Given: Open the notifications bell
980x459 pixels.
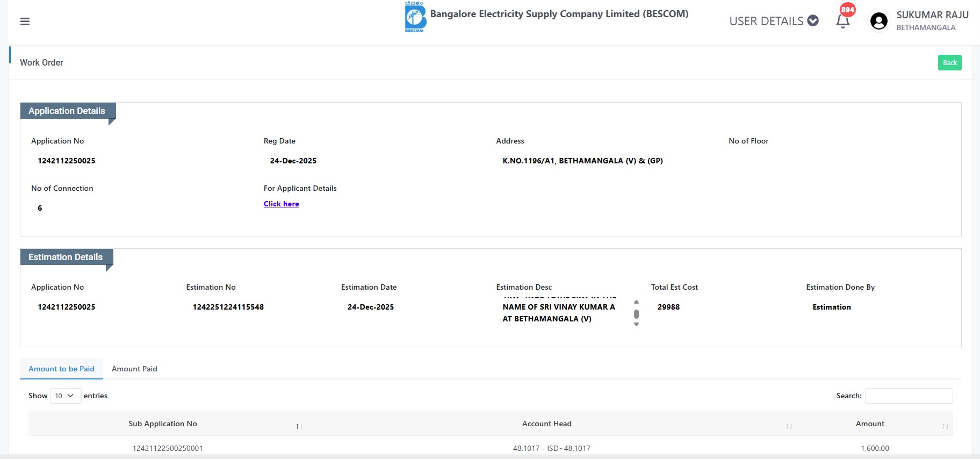Looking at the screenshot, I should 842,21.
